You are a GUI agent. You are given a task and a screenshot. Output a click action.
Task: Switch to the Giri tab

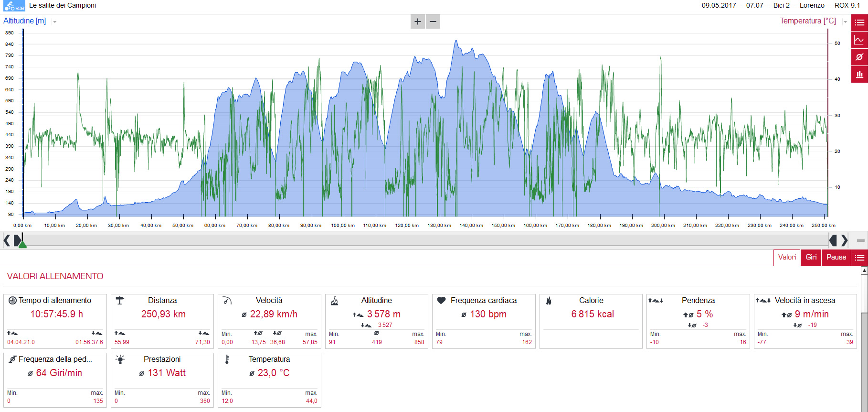(811, 257)
